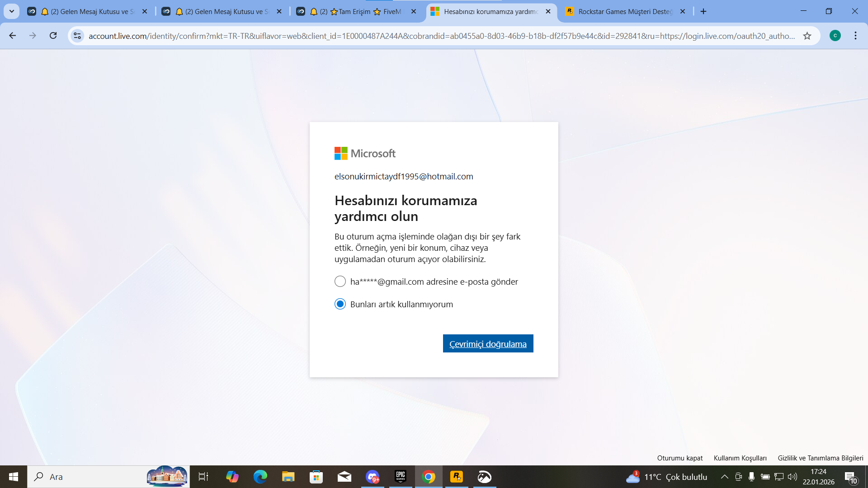The image size is (868, 488).
Task: Open the weather widget showing 11°C Çok bulutlu
Action: tap(667, 477)
